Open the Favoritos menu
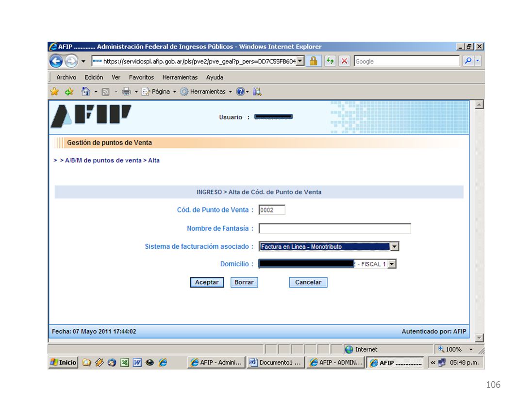This screenshot has width=532, height=403. [x=141, y=77]
